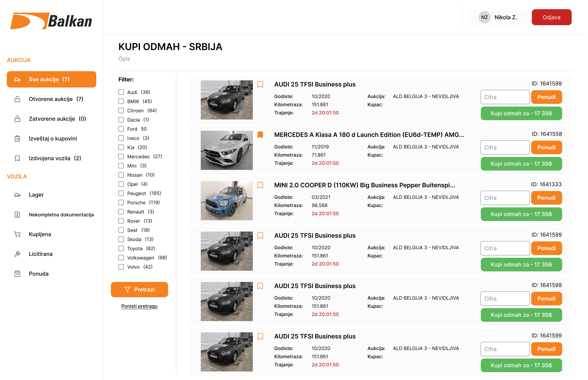The height and width of the screenshot is (380, 588).
Task: Buy the Mercedes A Klasa with Kupi odmah
Action: coord(521,164)
